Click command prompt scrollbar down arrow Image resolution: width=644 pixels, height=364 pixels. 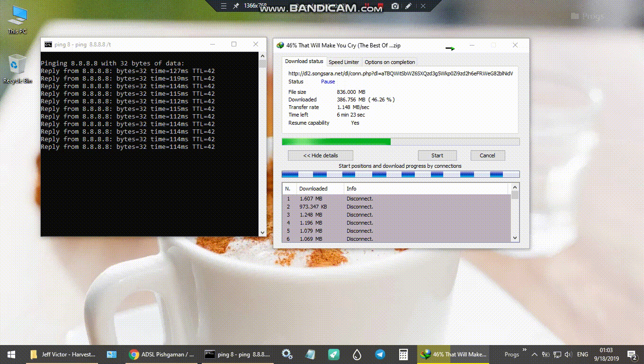tap(263, 232)
